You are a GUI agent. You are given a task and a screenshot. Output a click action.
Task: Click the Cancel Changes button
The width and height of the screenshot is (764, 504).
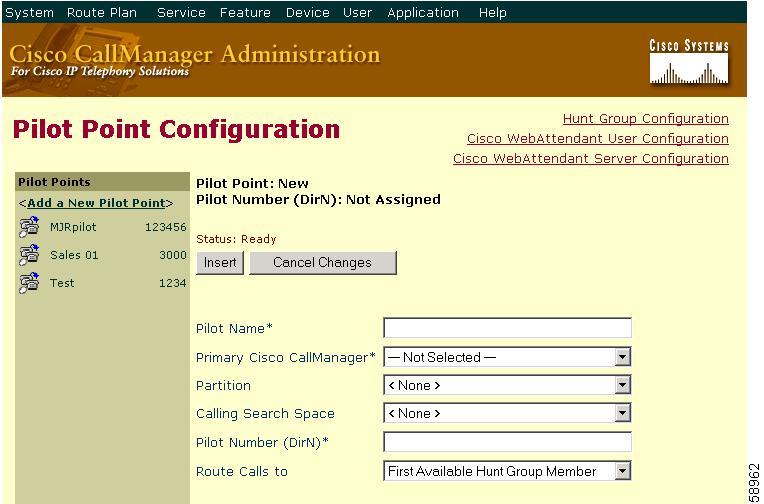click(323, 263)
